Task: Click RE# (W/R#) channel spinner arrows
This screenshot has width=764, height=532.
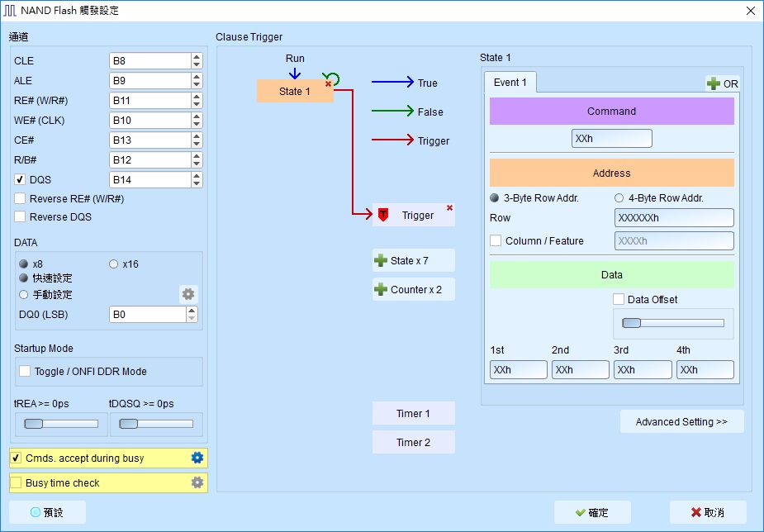Action: click(197, 100)
